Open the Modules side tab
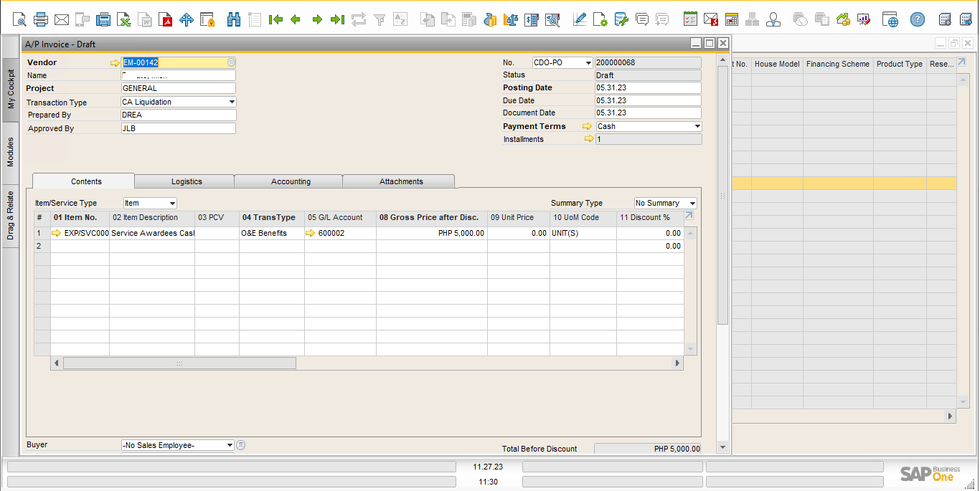Image resolution: width=980 pixels, height=491 pixels. [x=11, y=152]
